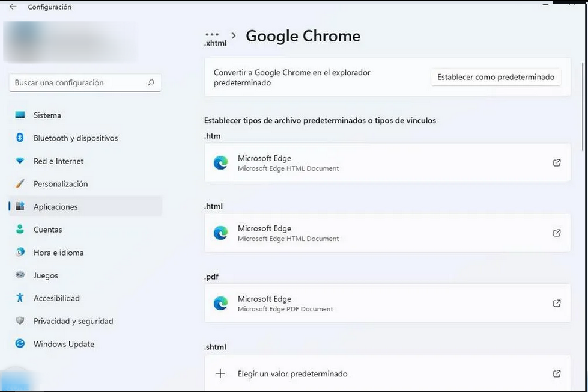
Task: Open external link icon for .shtml row
Action: coord(557,373)
